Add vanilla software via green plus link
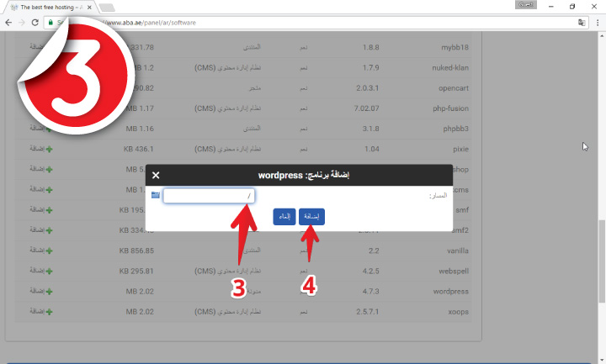The height and width of the screenshot is (364, 606). [x=41, y=251]
